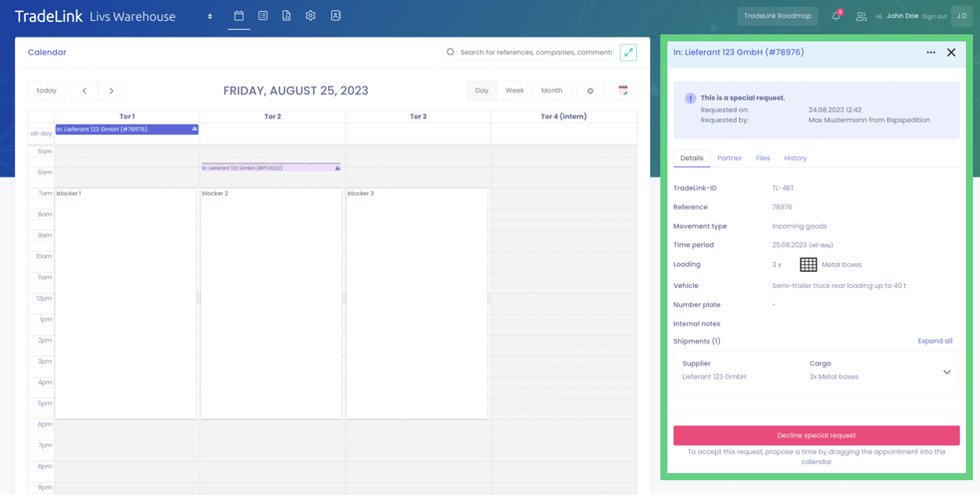Viewport: 980px width, 495px height.
Task: Click the users group icon in header
Action: click(861, 16)
